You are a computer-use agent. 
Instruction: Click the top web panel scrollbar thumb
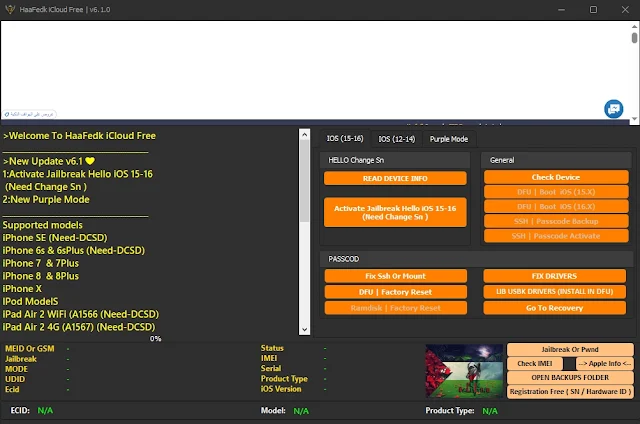(634, 38)
